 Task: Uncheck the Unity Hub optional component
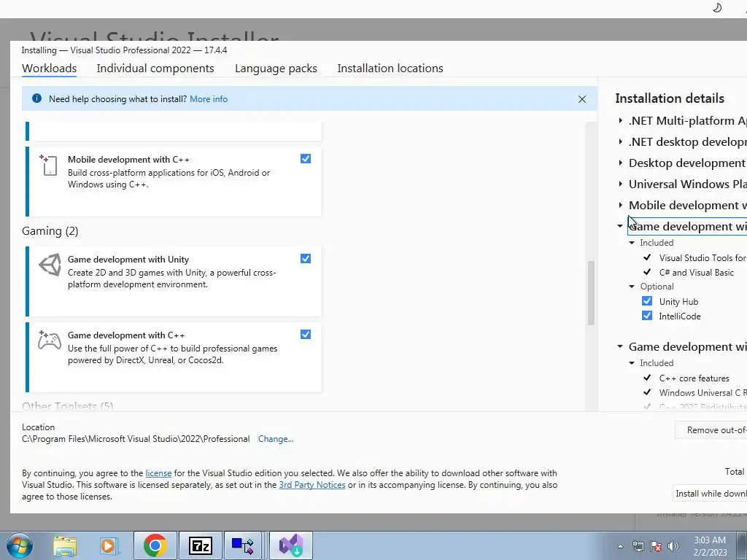(647, 301)
